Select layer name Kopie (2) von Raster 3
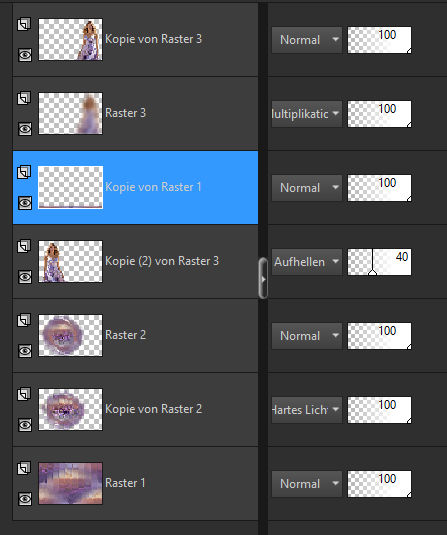Screen dimensions: 447x535 pos(162,261)
